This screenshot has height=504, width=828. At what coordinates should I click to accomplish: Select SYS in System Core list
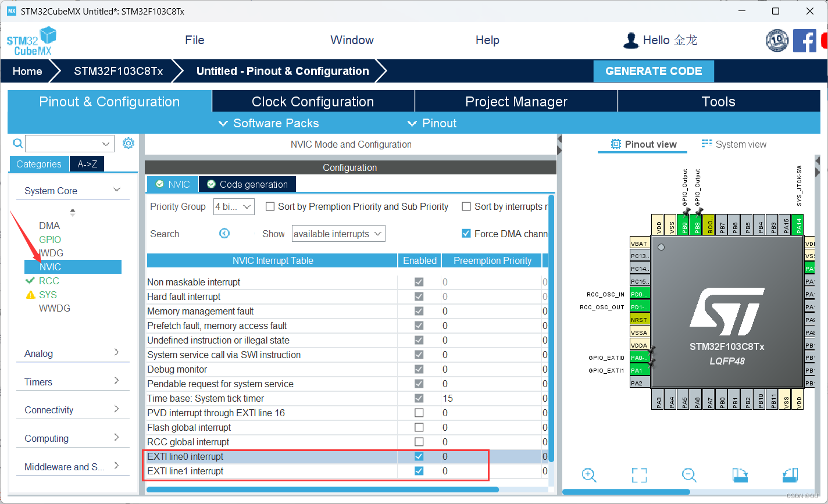click(48, 295)
